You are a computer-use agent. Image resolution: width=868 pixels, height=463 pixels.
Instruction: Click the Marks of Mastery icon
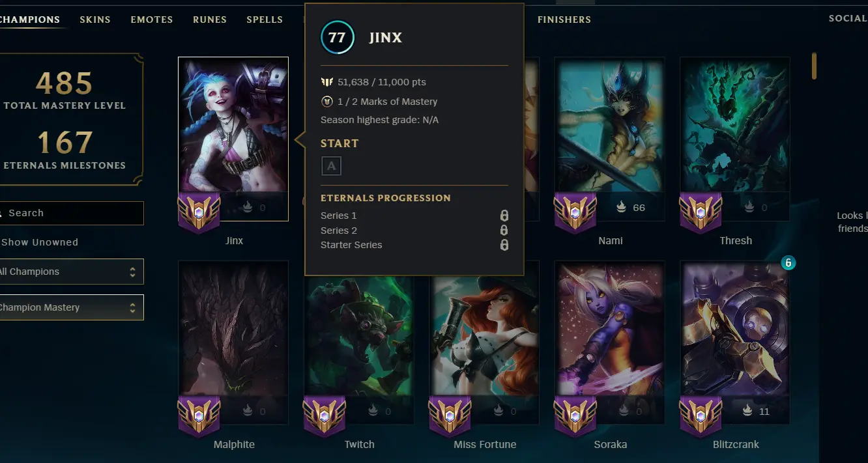[327, 102]
